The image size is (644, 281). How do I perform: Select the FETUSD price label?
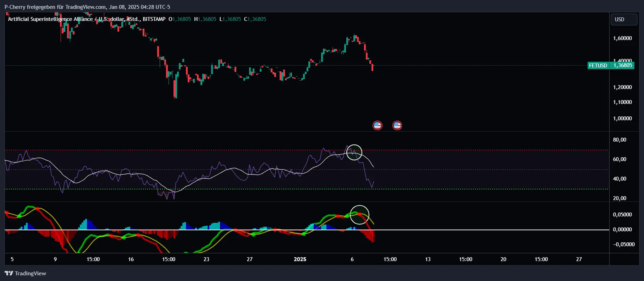coord(598,66)
